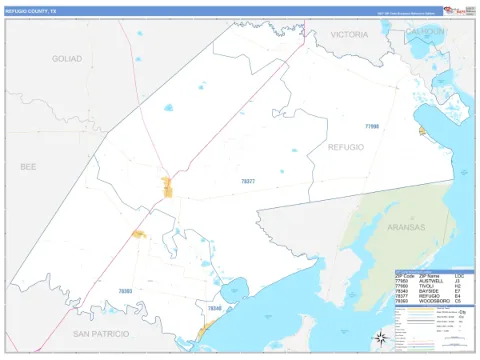Click the E4 location code in the index
The height and width of the screenshot is (360, 480).
click(x=458, y=296)
